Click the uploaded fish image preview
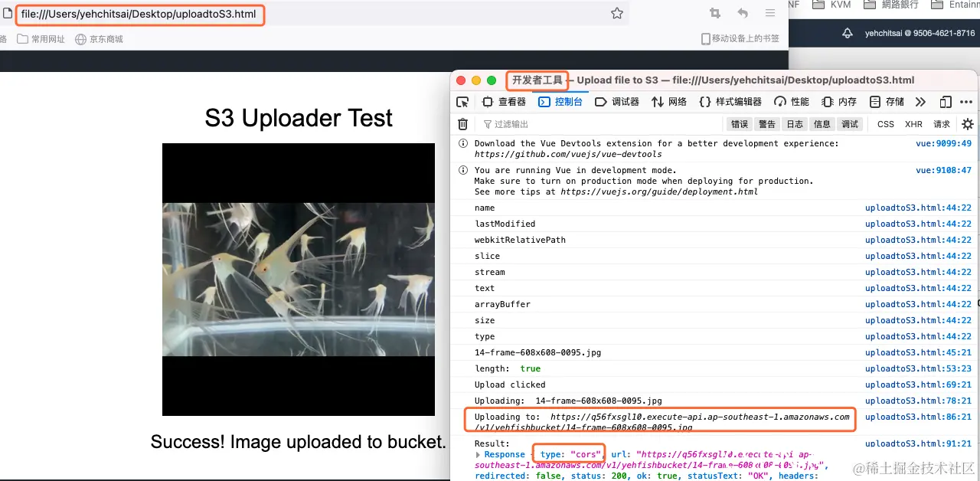The height and width of the screenshot is (481, 980). coord(299,280)
